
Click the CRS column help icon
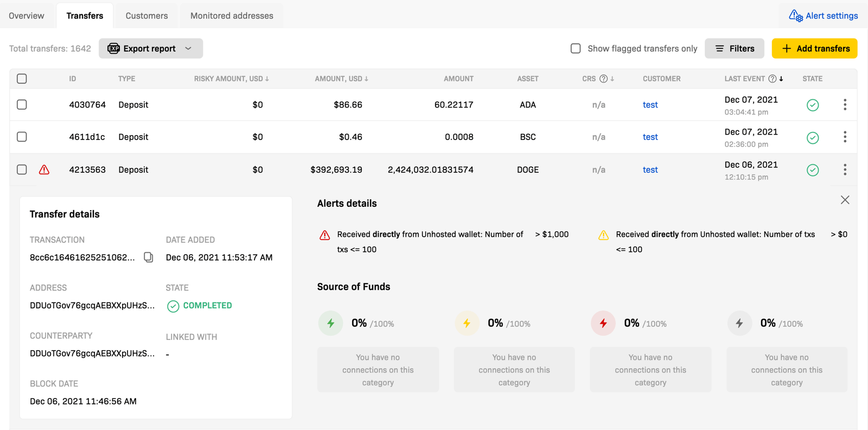click(603, 79)
